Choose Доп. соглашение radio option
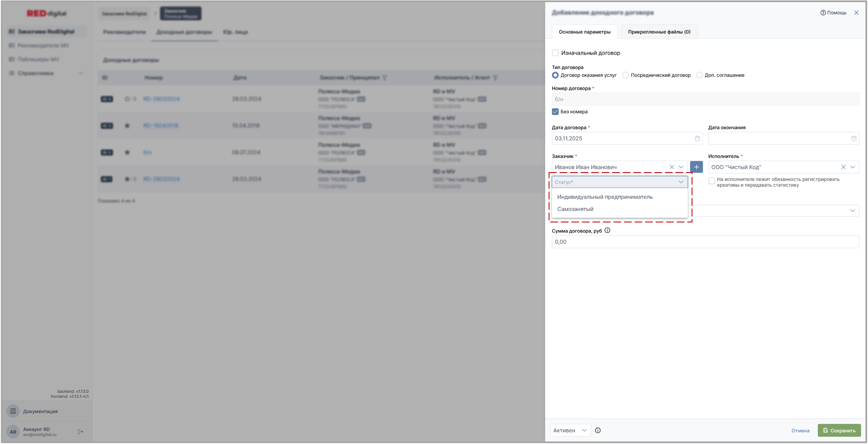This screenshot has width=868, height=444. 699,75
